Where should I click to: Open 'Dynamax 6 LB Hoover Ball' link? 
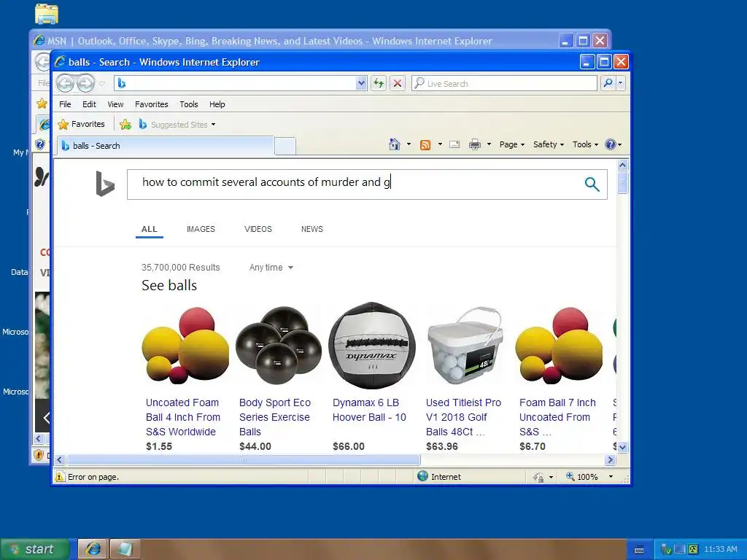tap(369, 410)
